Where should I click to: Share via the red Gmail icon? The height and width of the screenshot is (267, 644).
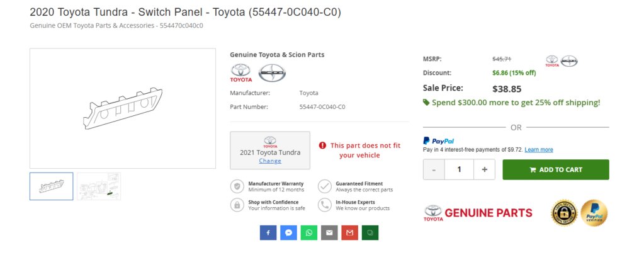click(349, 232)
